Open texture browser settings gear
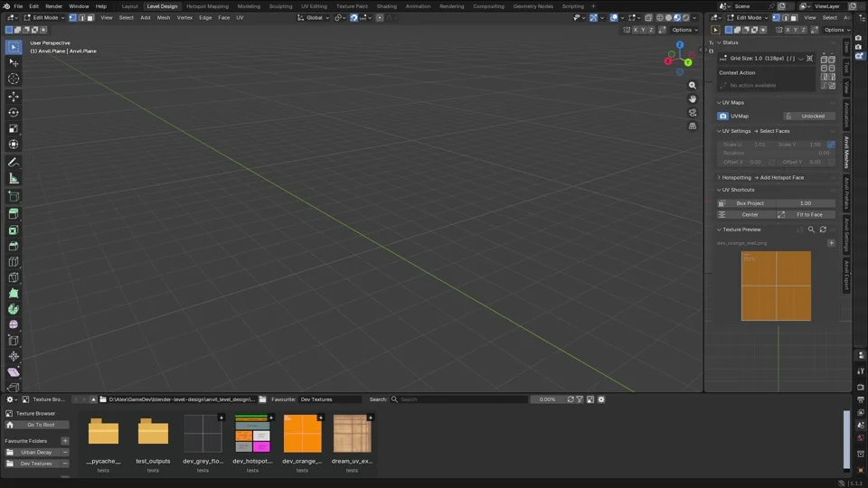 coord(601,399)
